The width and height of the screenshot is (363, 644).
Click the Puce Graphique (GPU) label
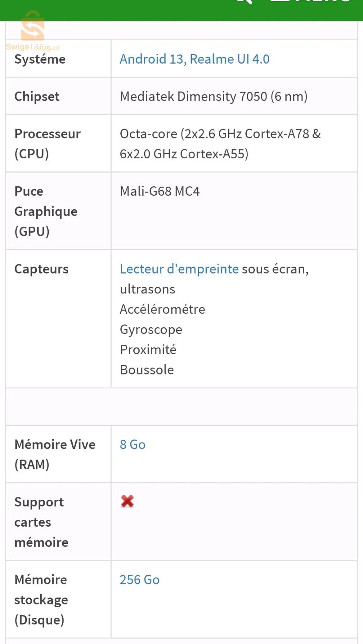coord(46,211)
